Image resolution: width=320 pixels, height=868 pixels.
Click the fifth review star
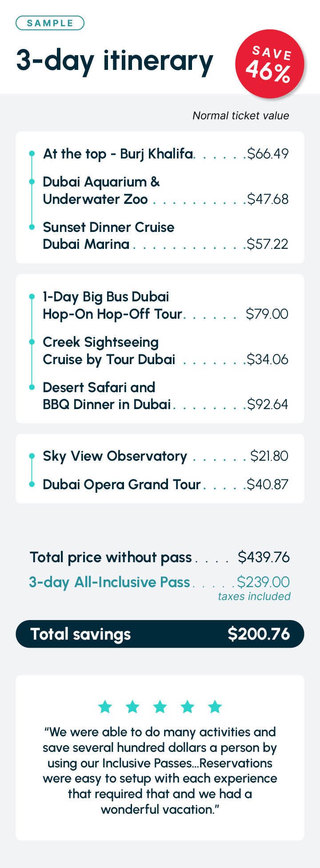215,706
